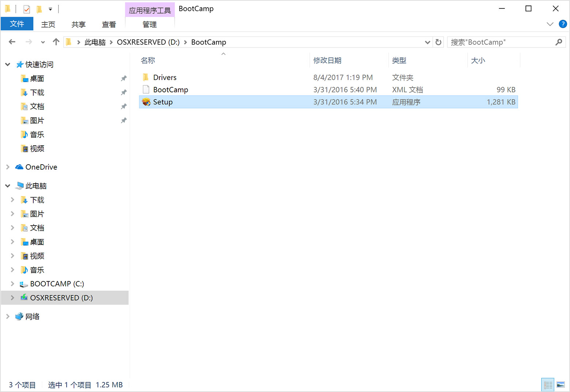Switch to the 共享 ribbon tab
The image size is (570, 392).
pyautogui.click(x=79, y=24)
